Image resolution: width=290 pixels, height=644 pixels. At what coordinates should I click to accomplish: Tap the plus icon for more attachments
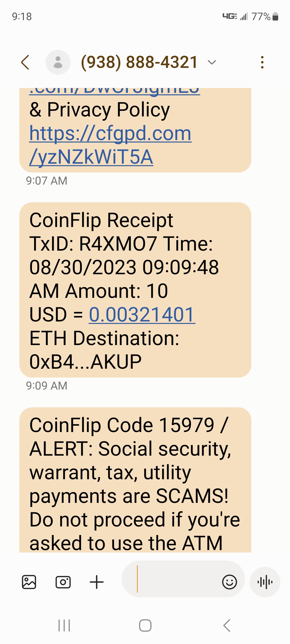click(97, 582)
